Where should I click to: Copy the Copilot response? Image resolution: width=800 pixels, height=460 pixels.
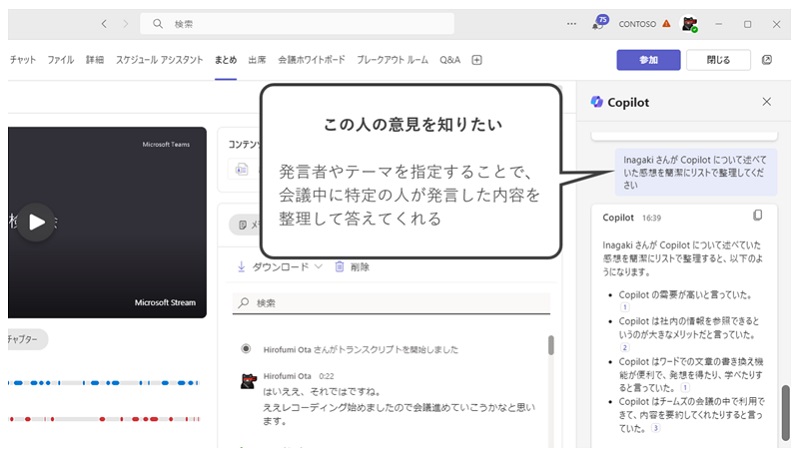point(758,215)
